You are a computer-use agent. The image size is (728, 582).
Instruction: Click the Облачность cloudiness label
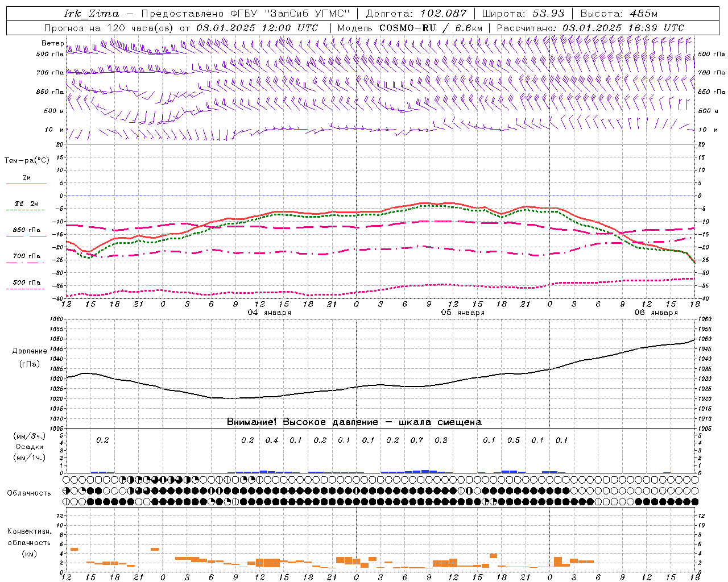[x=29, y=493]
